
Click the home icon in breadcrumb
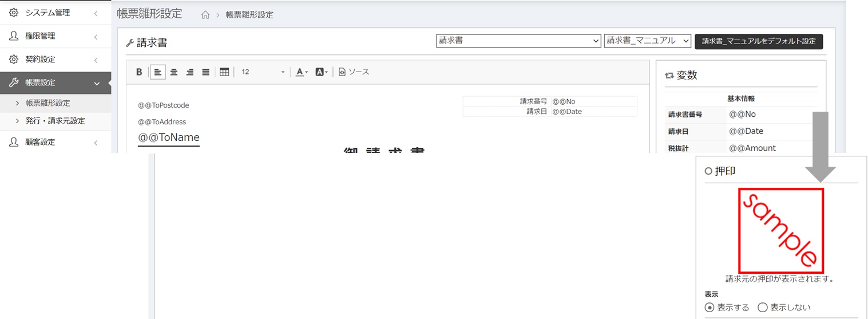(x=205, y=15)
